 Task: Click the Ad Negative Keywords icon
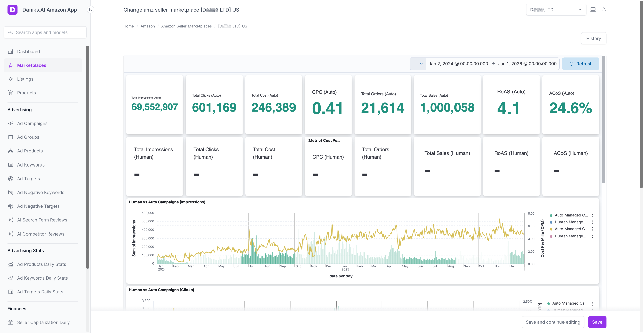tap(11, 192)
